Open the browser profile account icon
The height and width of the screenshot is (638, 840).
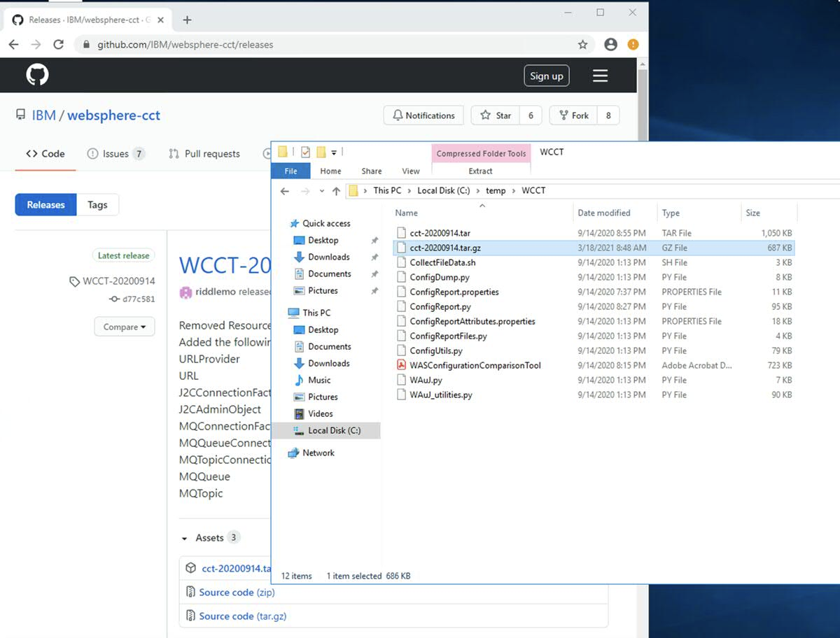pos(610,43)
